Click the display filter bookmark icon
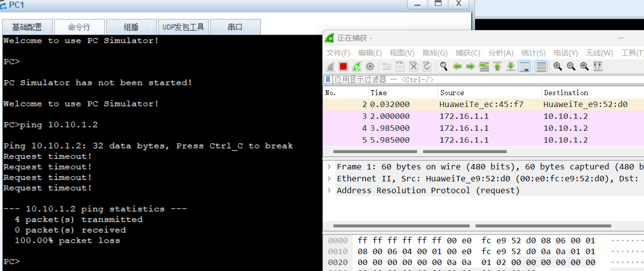Viewport: 644px width, 271px height. [328, 79]
